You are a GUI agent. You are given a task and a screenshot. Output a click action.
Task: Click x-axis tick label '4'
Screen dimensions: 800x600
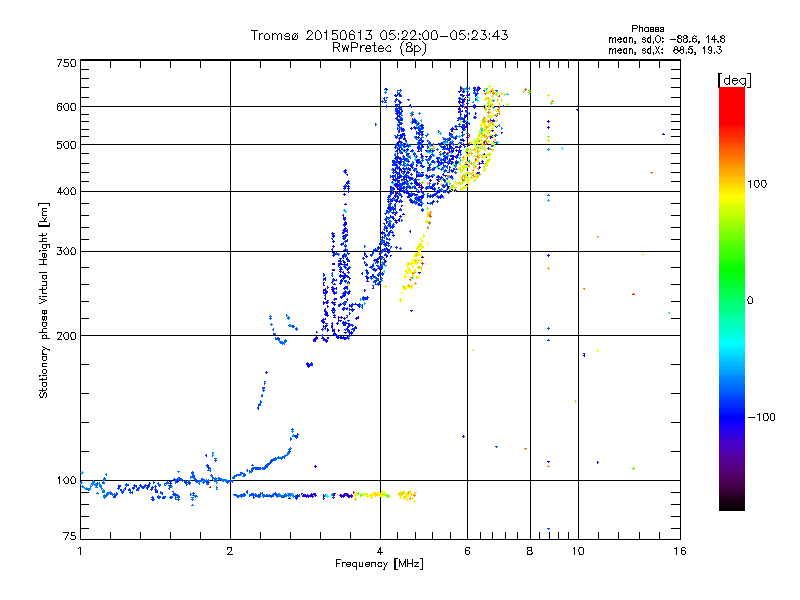click(380, 551)
